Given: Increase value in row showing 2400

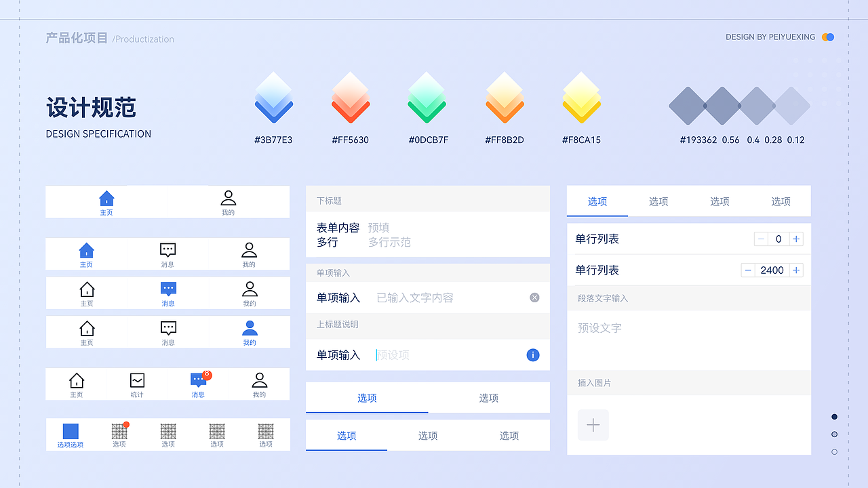Looking at the screenshot, I should pyautogui.click(x=796, y=270).
